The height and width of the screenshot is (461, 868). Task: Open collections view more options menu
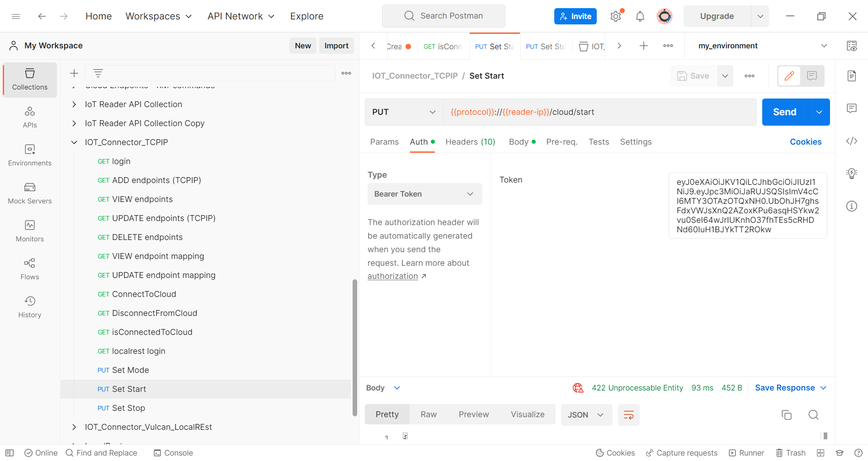pyautogui.click(x=346, y=73)
